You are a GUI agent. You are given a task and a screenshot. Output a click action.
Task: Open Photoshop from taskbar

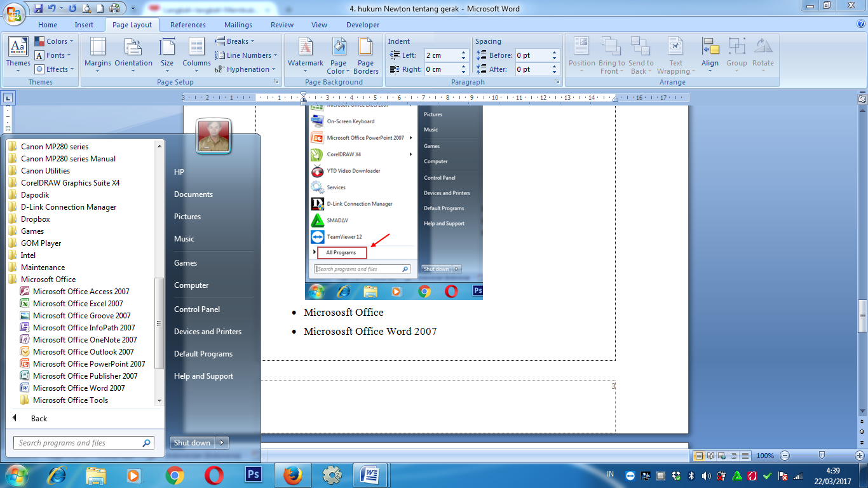point(254,475)
